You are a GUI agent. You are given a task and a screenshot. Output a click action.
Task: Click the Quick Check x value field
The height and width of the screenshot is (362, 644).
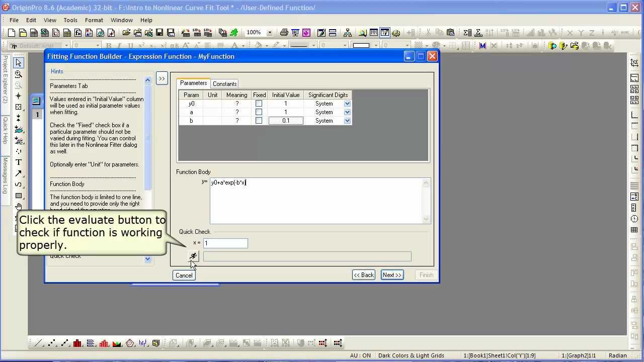[x=225, y=243]
